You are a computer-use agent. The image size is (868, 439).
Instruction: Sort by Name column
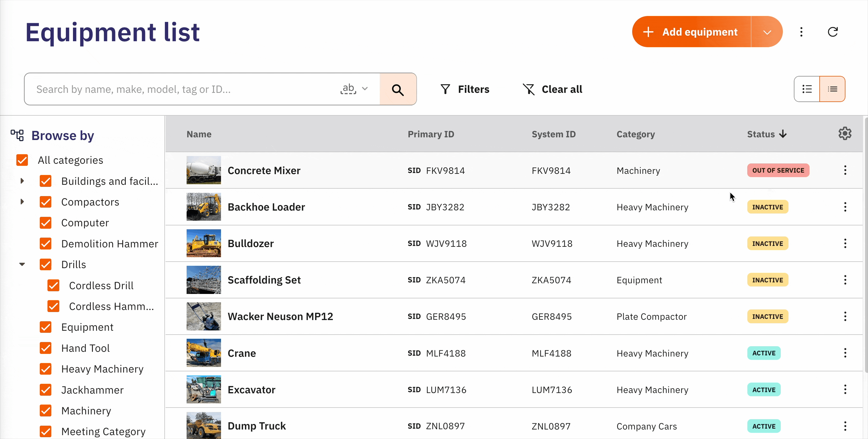coord(199,134)
